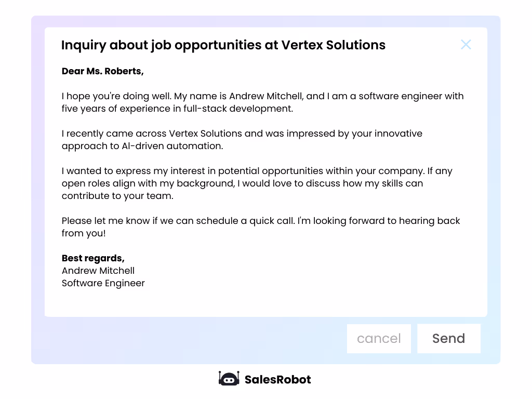Click the footer area near the SalesRobot logo
The height and width of the screenshot is (399, 532).
[x=265, y=379]
